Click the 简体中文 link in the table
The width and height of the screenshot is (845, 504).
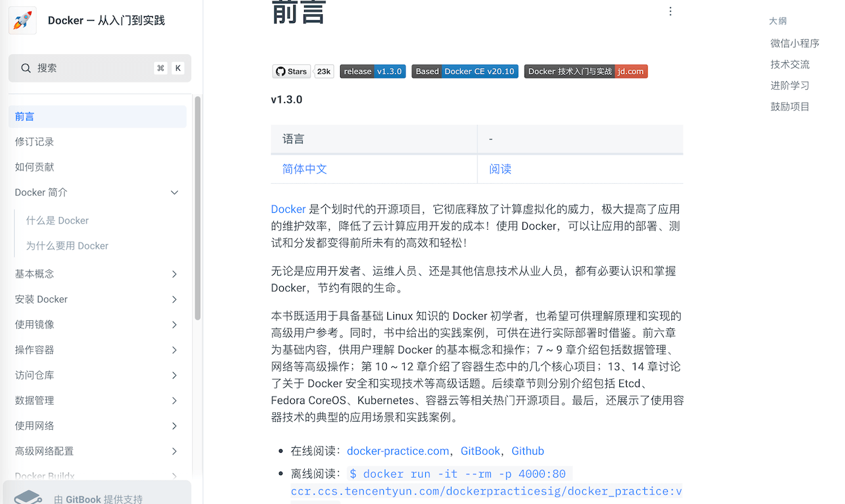coord(304,169)
